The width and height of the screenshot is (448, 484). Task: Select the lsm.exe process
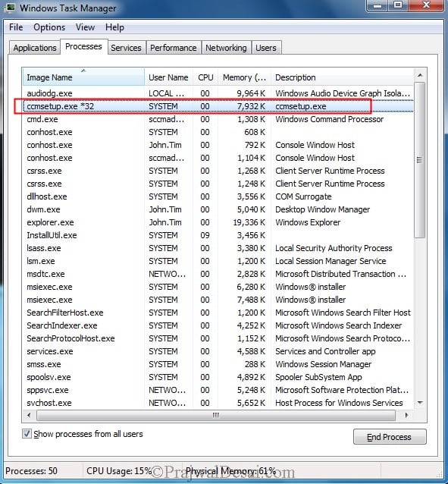218,261
